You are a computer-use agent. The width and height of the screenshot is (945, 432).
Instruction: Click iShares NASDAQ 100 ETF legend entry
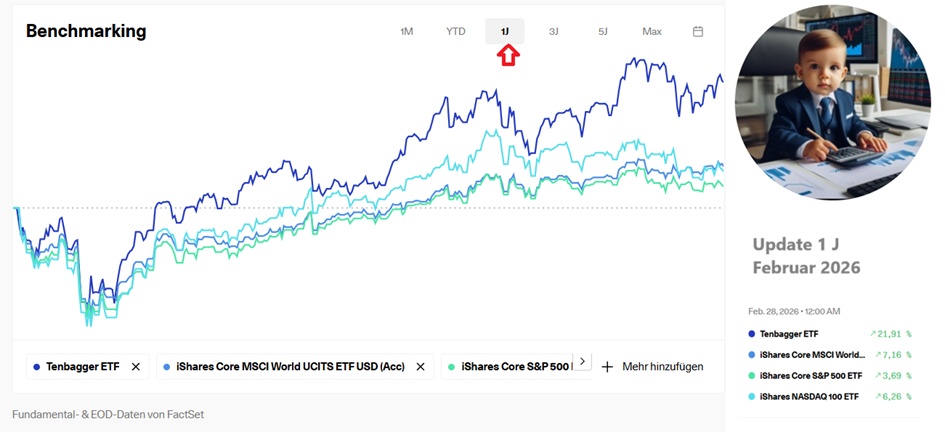tap(809, 397)
